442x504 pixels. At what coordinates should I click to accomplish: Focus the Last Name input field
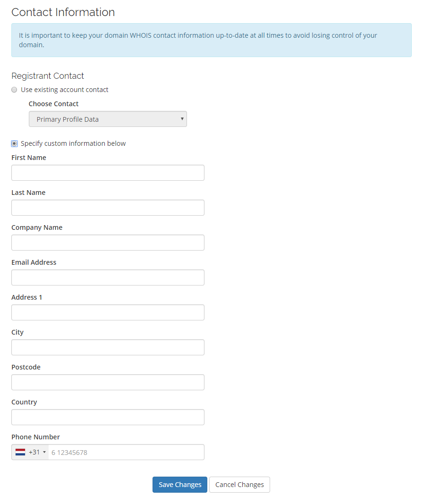tap(108, 208)
